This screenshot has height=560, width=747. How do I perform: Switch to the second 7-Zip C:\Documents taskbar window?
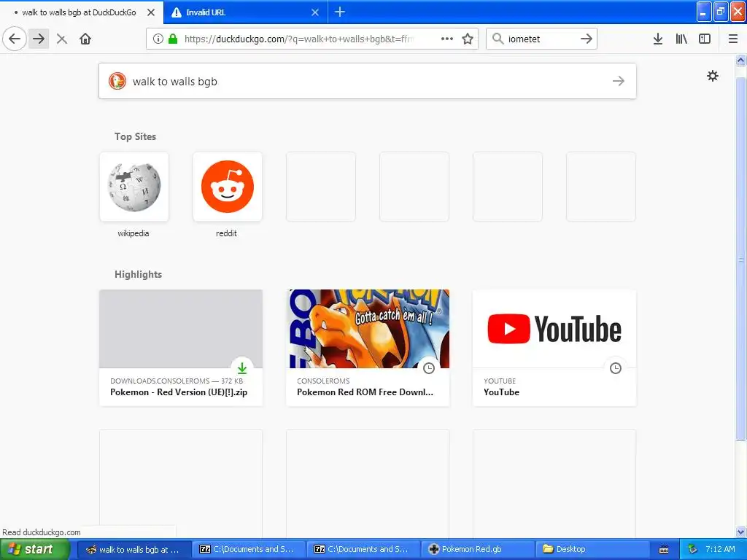coord(363,550)
